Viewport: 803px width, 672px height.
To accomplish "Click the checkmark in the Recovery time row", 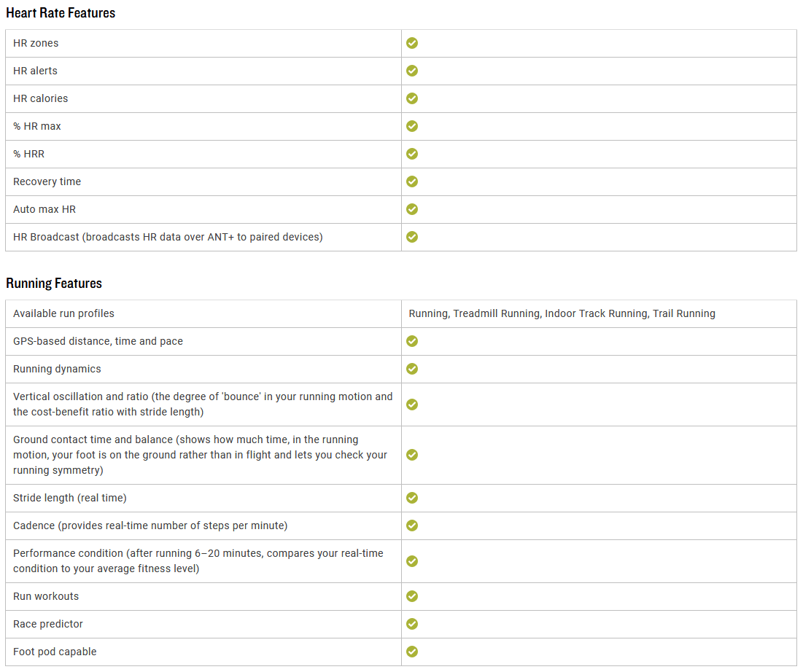I will pos(412,181).
